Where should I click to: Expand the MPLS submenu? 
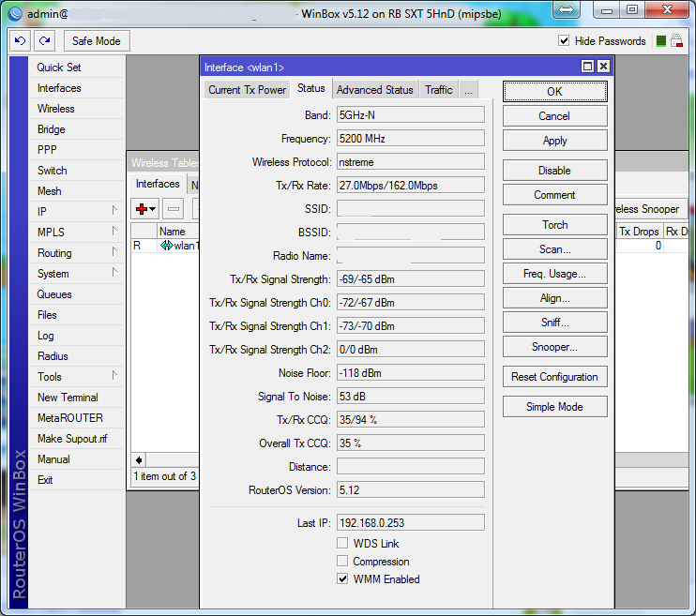click(114, 232)
